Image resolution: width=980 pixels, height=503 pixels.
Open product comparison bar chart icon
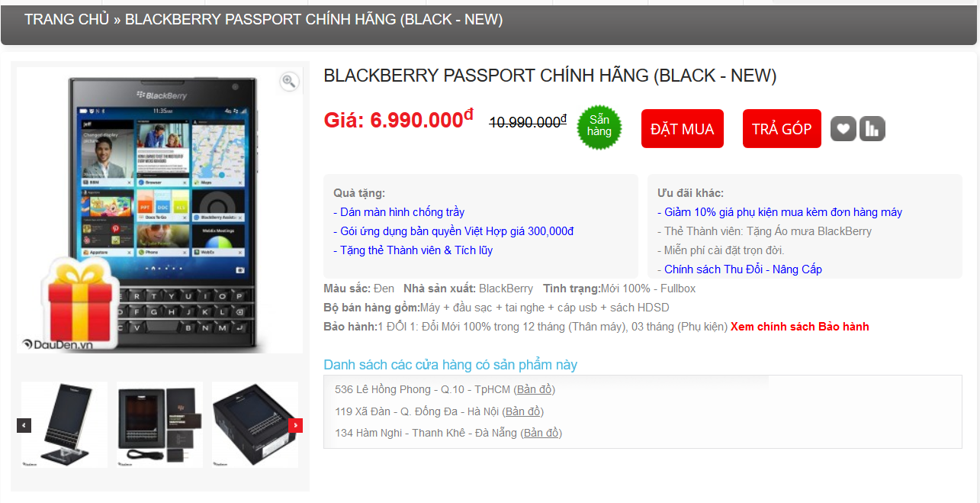coord(872,129)
